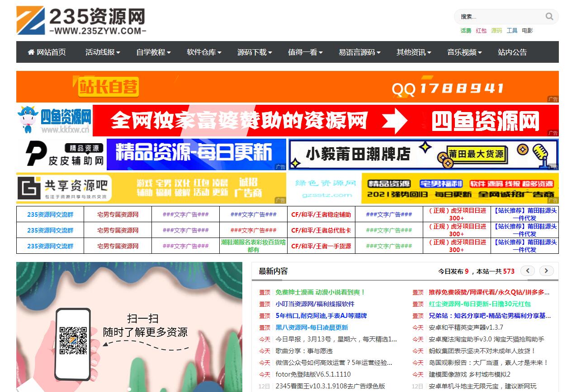This screenshot has height=392, width=567.
Task: Click the home icon in 网站首页
Action: (x=31, y=52)
